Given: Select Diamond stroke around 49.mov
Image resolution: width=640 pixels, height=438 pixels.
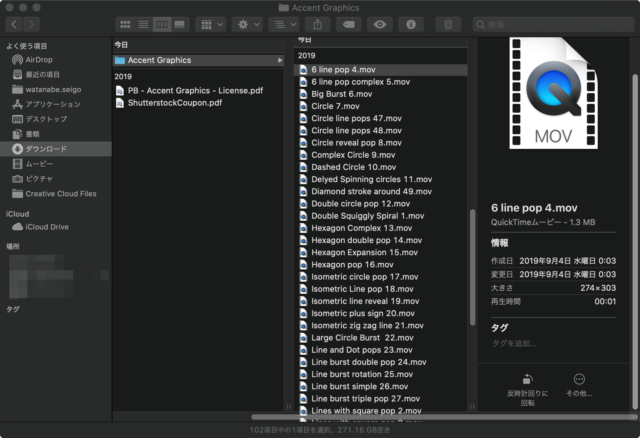Looking at the screenshot, I should point(380,191).
